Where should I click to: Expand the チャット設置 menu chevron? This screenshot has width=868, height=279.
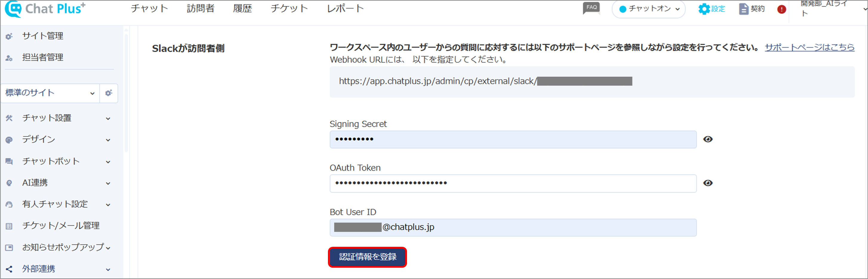coord(108,118)
